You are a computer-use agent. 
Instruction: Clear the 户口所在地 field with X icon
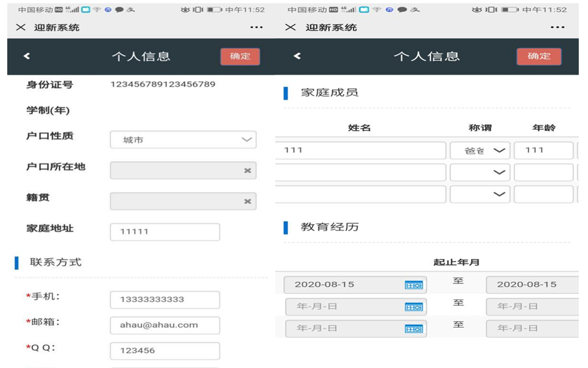[247, 170]
